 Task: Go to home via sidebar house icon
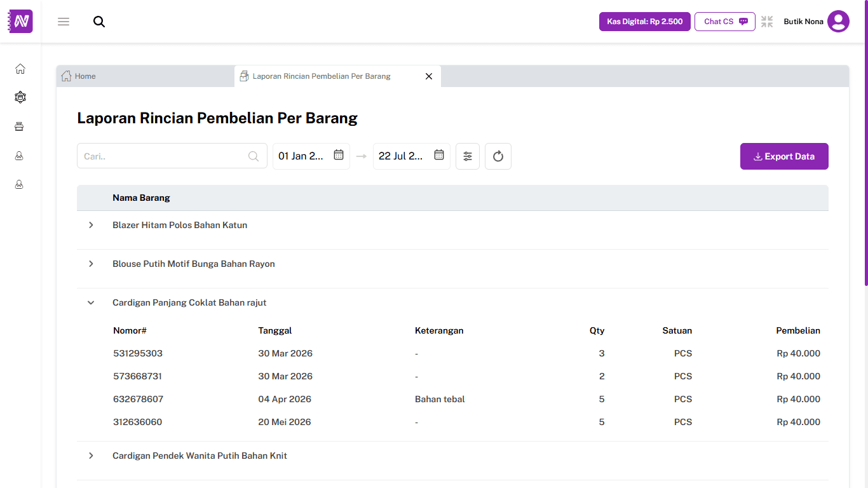point(20,69)
